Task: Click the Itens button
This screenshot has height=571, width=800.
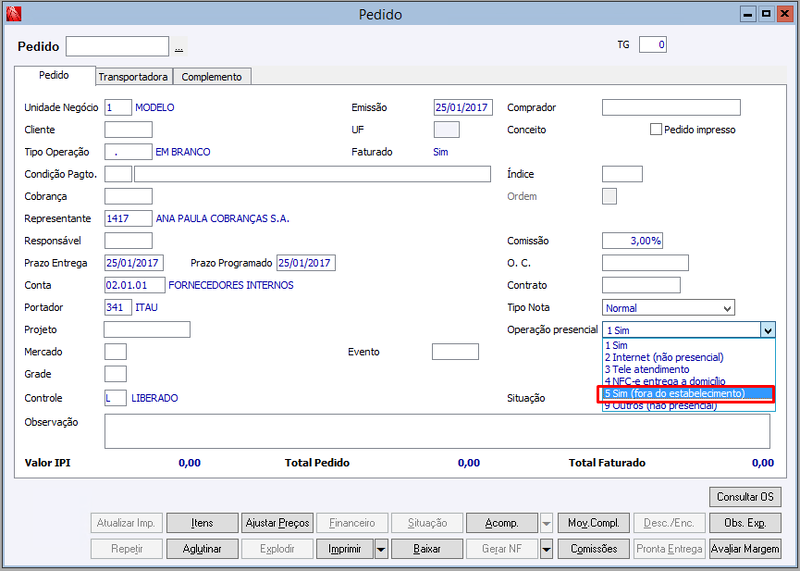Action: (202, 523)
